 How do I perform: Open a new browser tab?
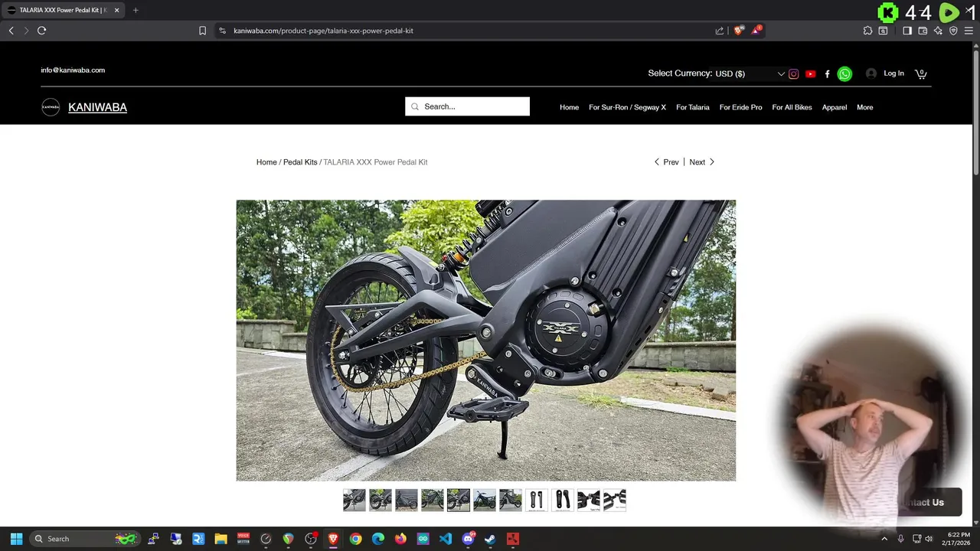pyautogui.click(x=136, y=10)
